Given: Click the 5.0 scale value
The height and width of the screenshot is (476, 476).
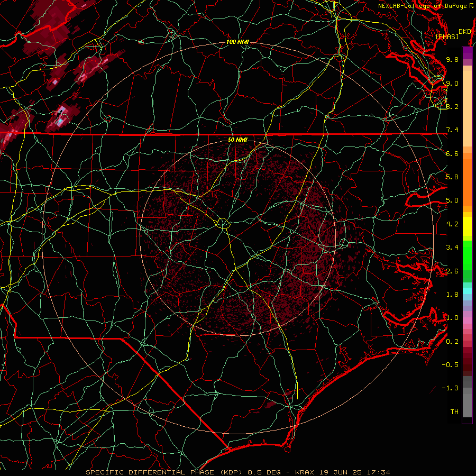Looking at the screenshot, I should (452, 200).
